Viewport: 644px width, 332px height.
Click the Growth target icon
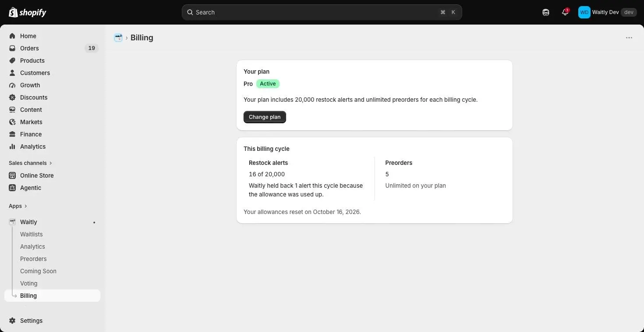coord(12,85)
